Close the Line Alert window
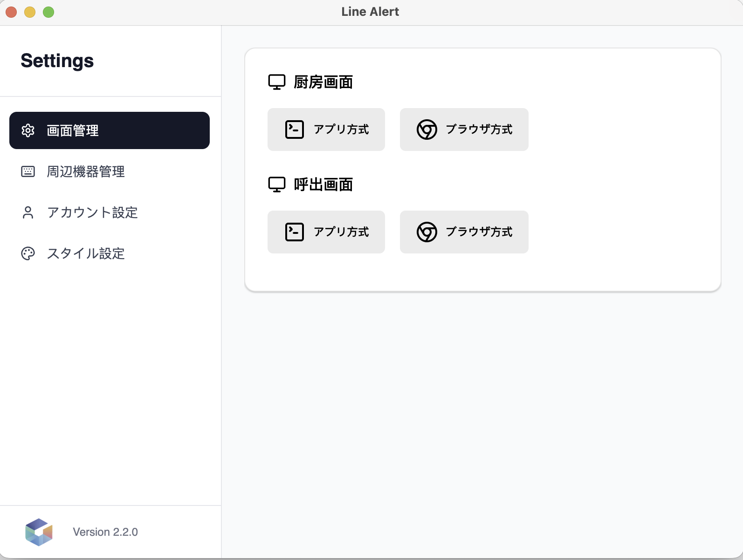Image resolution: width=743 pixels, height=560 pixels. pos(11,12)
